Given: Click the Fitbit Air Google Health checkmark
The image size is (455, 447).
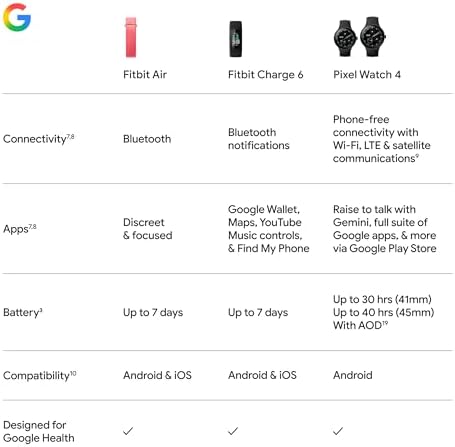Looking at the screenshot, I should 128,431.
